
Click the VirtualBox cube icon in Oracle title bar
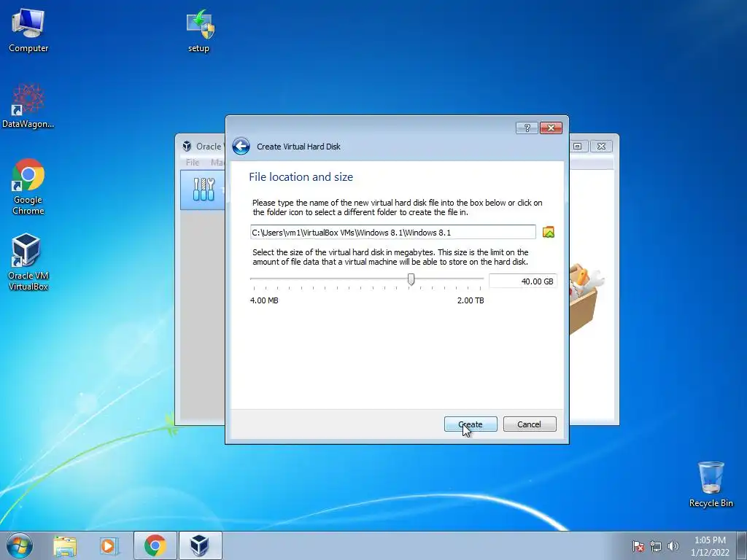coord(187,146)
